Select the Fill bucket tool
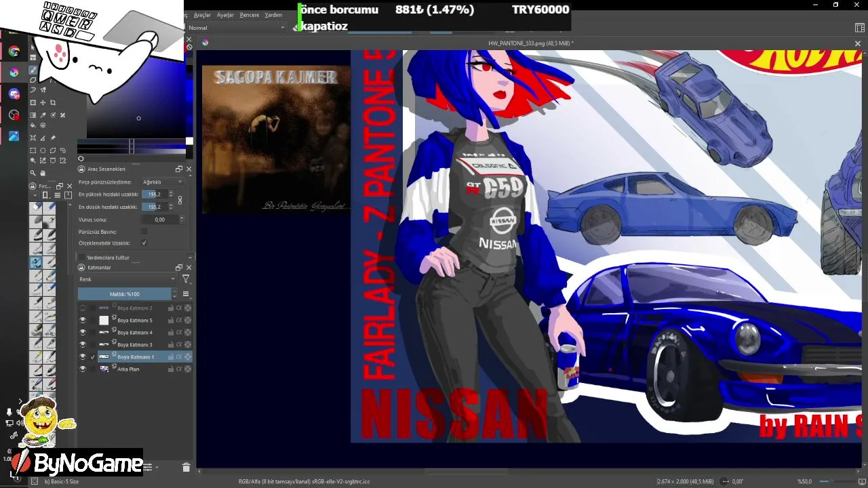Screen dimensions: 868x488 pos(33,125)
